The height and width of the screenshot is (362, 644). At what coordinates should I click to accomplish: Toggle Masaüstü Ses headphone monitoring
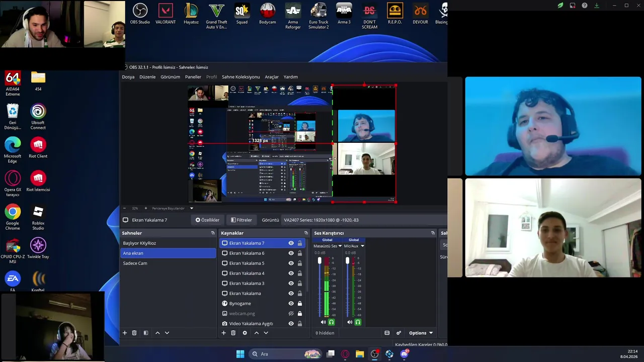click(x=331, y=322)
